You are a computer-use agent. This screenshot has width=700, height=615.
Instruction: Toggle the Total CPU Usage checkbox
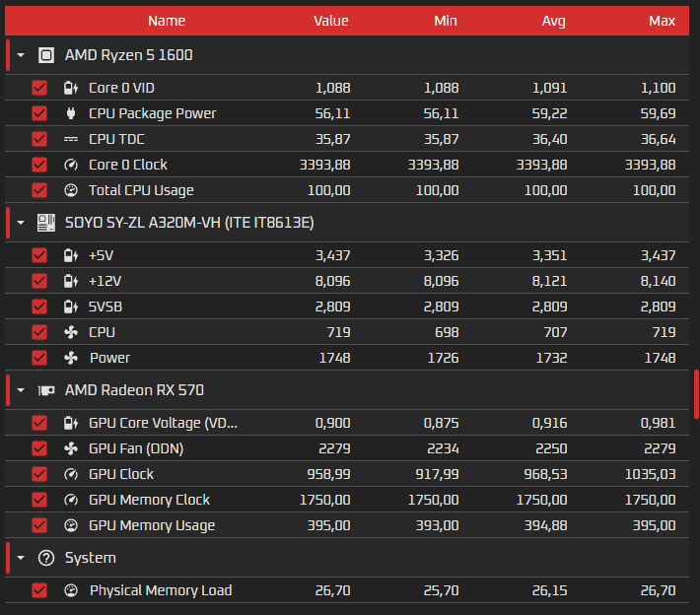[39, 190]
